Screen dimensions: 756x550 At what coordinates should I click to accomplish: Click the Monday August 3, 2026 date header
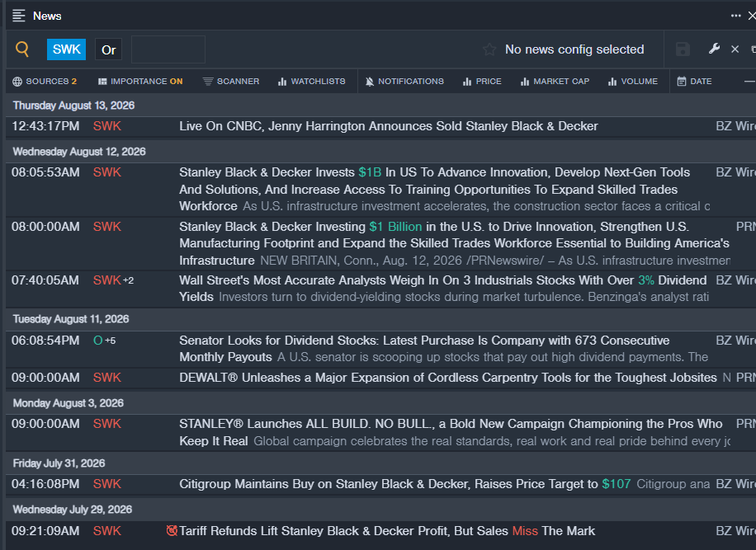pyautogui.click(x=68, y=403)
